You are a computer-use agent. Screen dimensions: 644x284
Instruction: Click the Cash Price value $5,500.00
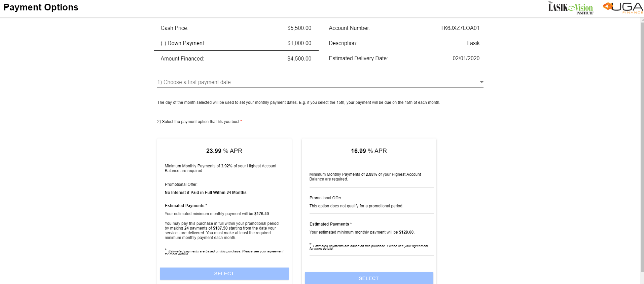[x=299, y=28]
